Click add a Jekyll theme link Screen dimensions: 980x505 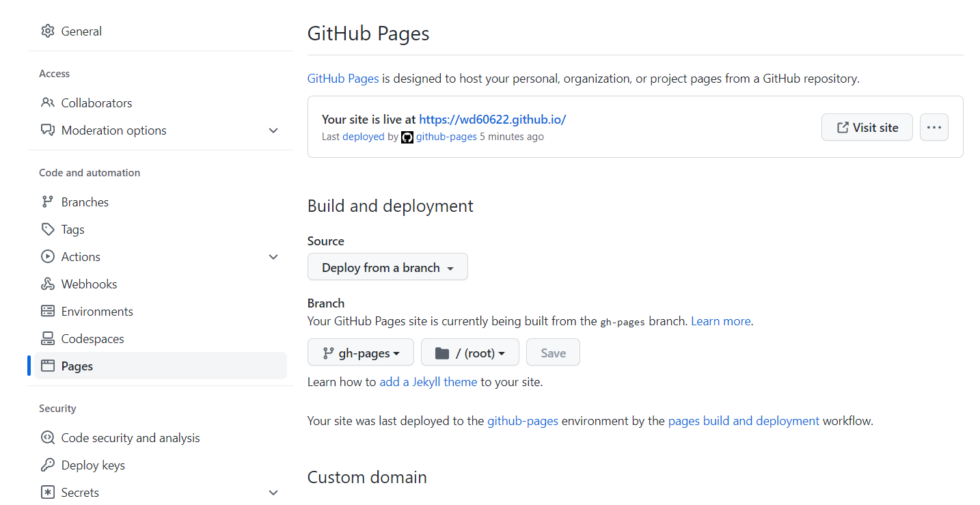428,382
